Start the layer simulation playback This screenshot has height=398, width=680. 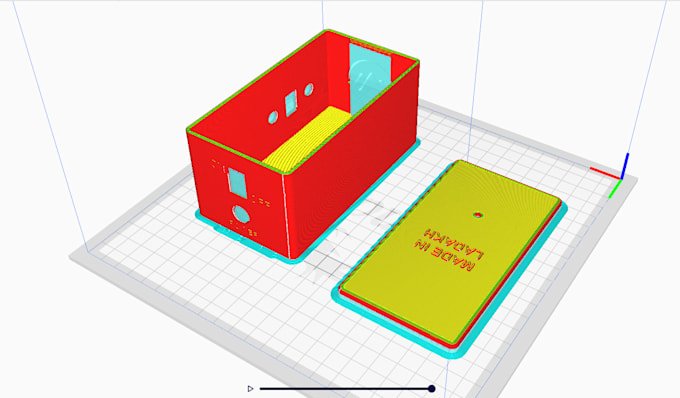250,388
